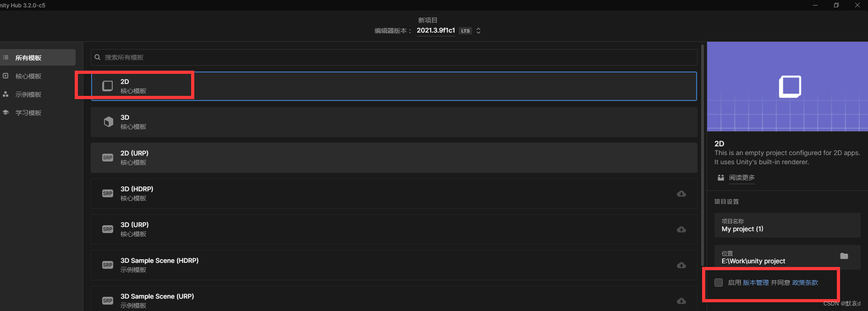Select the 3D core template
This screenshot has height=311, width=868.
394,122
